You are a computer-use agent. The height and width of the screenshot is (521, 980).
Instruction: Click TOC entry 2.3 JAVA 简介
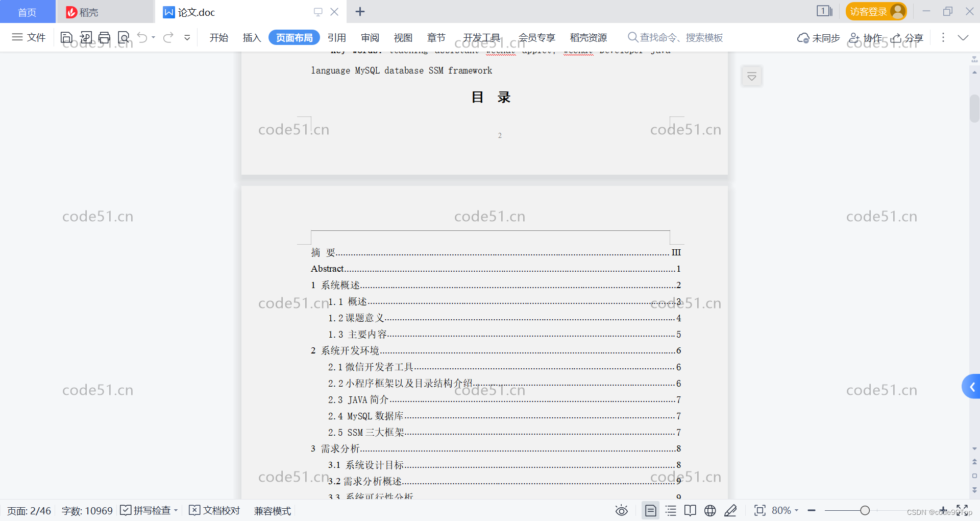point(504,399)
